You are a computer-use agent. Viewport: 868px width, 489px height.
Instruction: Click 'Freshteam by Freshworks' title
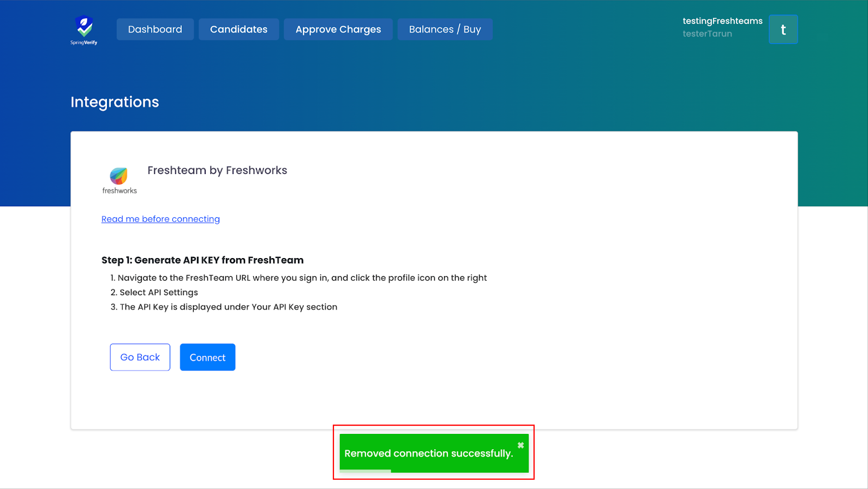click(217, 170)
